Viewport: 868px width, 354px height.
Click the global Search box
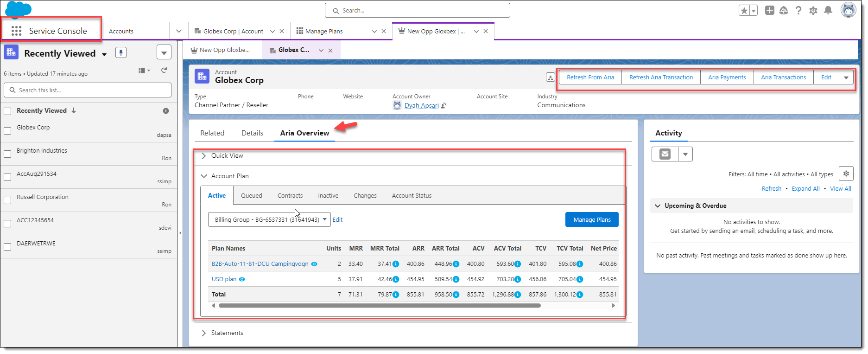(418, 10)
